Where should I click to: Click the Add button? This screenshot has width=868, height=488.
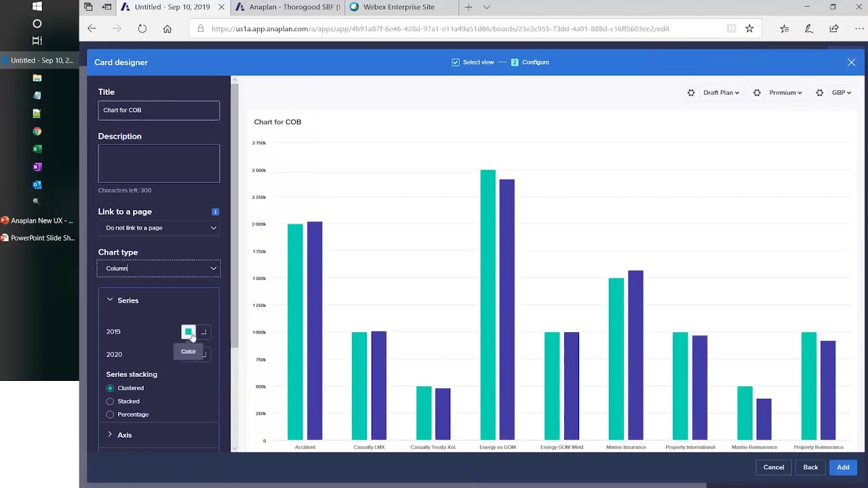tap(843, 467)
